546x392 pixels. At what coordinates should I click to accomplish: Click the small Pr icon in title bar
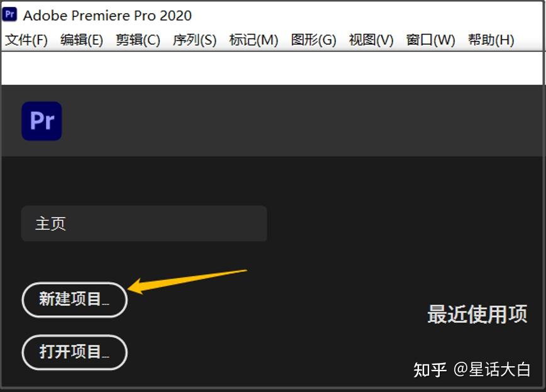[x=9, y=14]
